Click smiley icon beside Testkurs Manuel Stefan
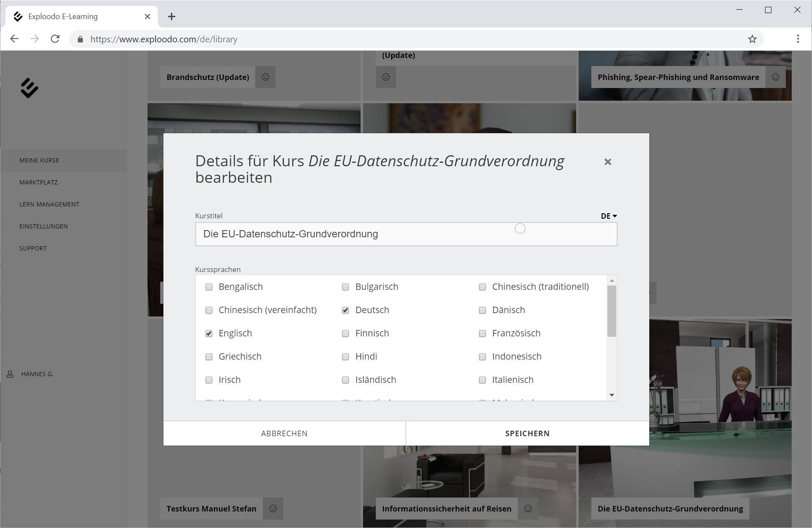This screenshot has width=812, height=528. [273, 509]
